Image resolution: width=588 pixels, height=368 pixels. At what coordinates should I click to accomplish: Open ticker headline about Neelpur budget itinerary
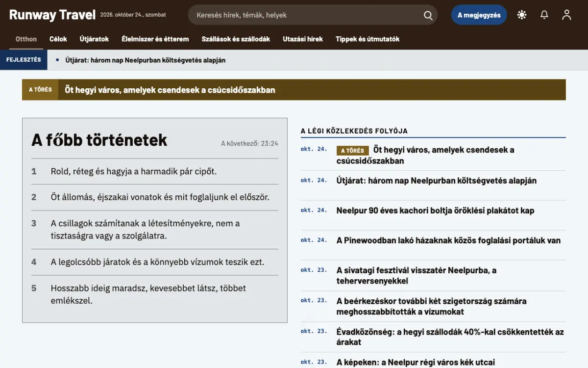[x=145, y=60]
